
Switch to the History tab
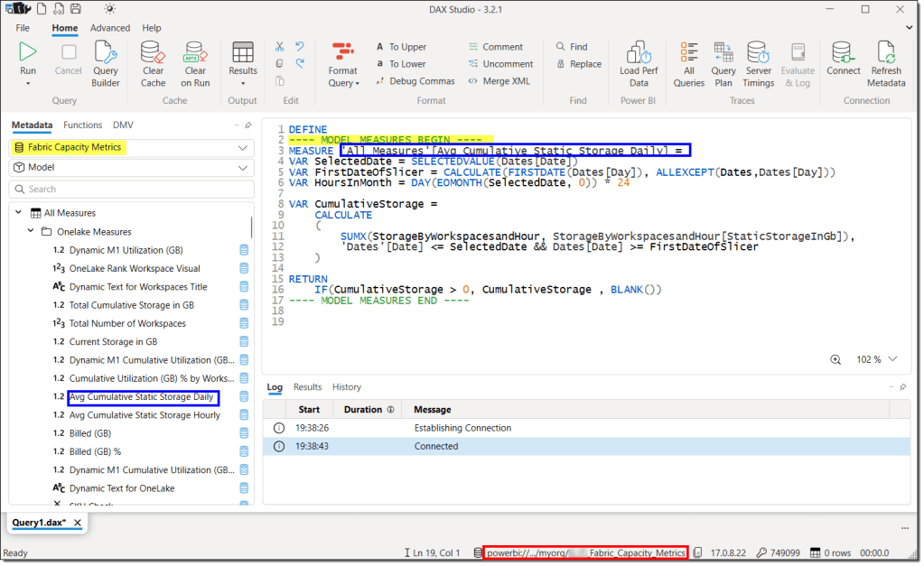coord(346,387)
